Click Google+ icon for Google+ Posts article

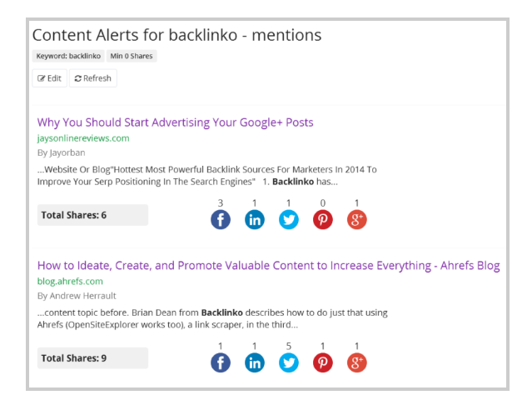pos(357,219)
